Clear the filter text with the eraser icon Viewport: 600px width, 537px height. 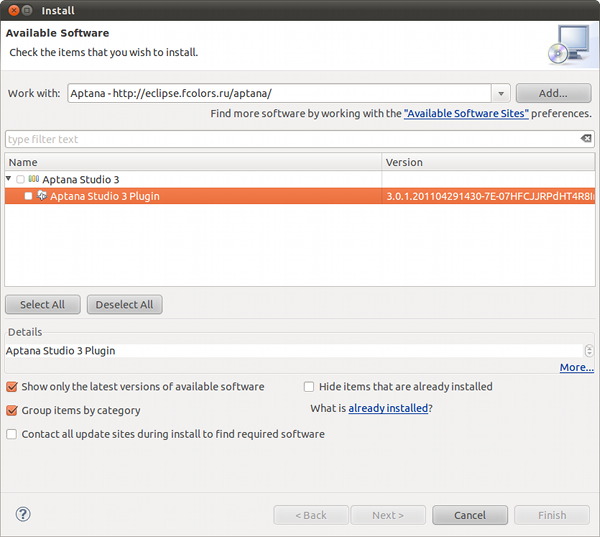586,139
